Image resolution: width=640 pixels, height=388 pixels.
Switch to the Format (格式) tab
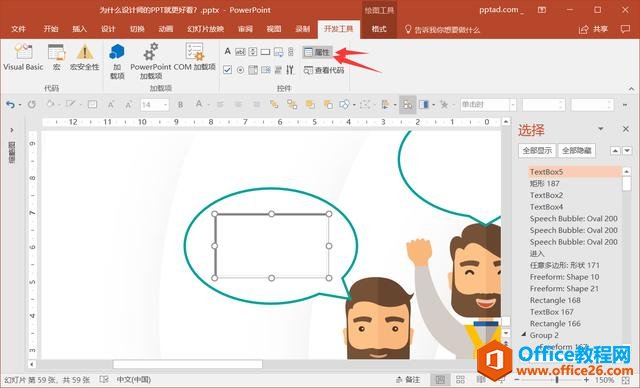click(379, 29)
